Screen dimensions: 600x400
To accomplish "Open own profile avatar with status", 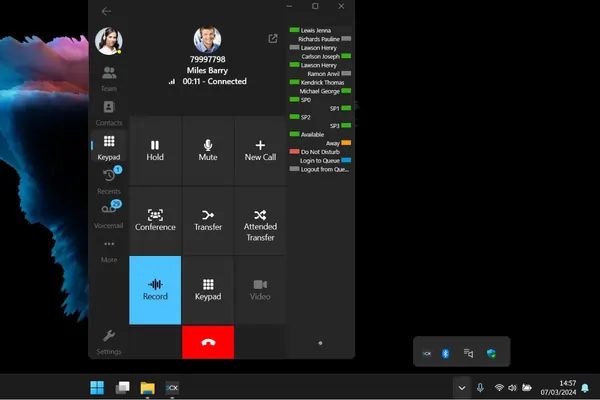I will [109, 41].
